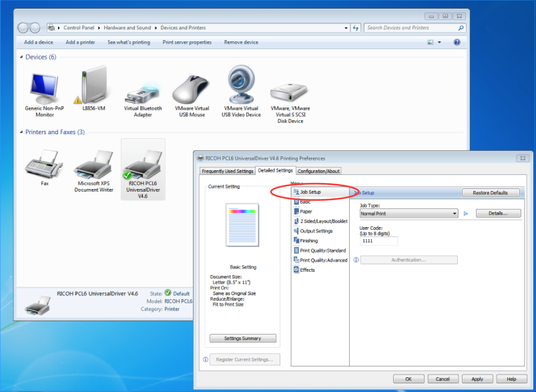536x392 pixels.
Task: Click the VMware Virtual USB Video Device webcam
Action: click(x=241, y=85)
